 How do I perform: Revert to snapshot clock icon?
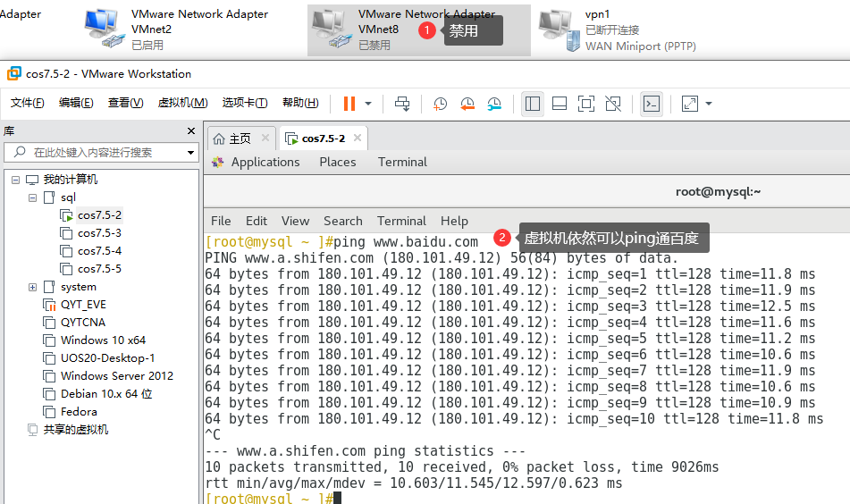pos(467,104)
